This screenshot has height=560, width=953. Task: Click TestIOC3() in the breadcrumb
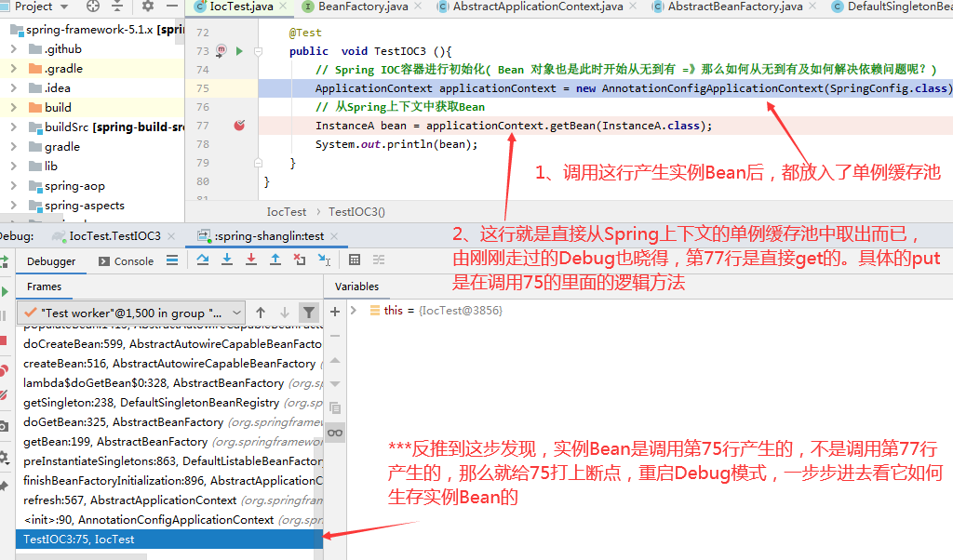356,211
